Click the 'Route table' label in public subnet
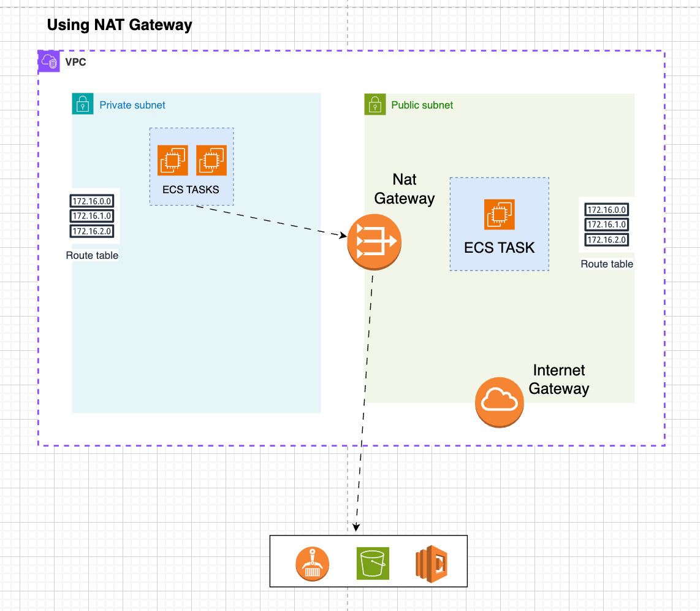The image size is (700, 611). [607, 264]
